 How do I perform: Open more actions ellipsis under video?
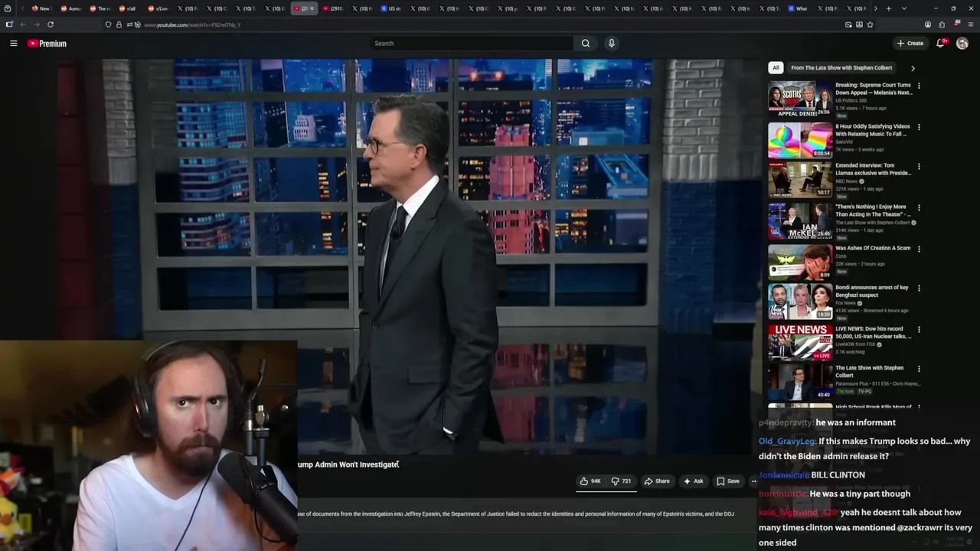pyautogui.click(x=753, y=481)
